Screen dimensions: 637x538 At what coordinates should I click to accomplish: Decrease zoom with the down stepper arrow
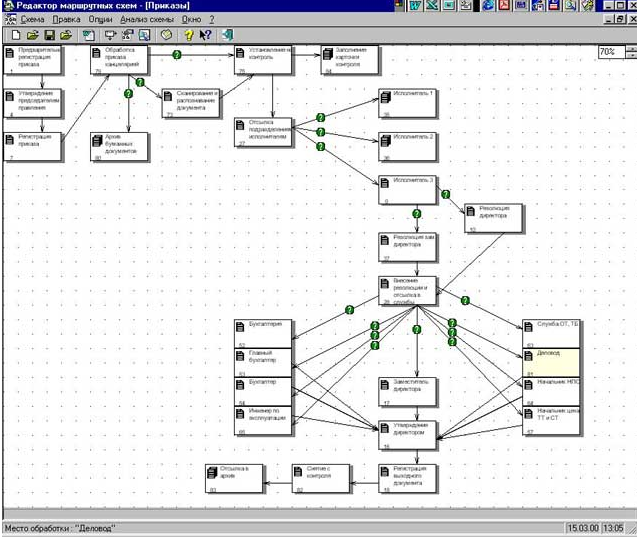(632, 55)
